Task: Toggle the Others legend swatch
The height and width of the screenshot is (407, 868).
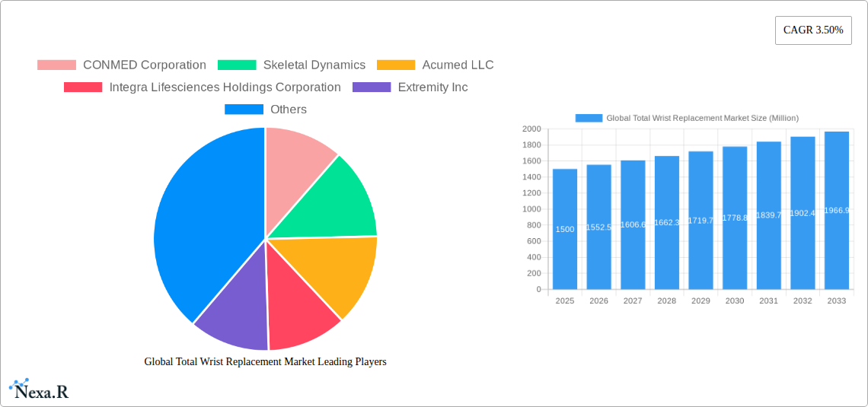Action: (x=244, y=110)
